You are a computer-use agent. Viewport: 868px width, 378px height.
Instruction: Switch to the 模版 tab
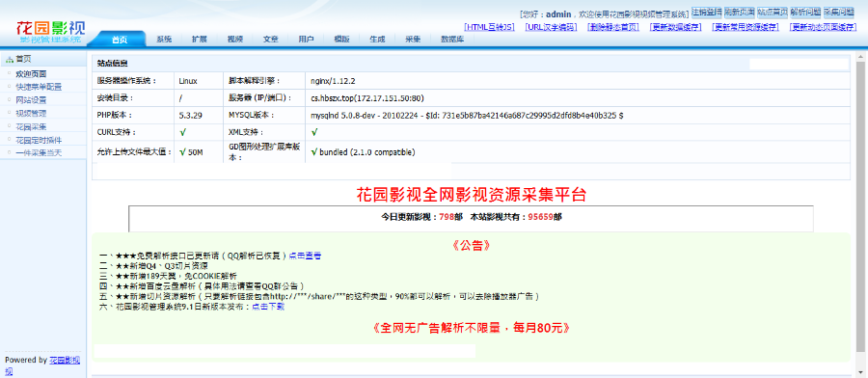[341, 40]
